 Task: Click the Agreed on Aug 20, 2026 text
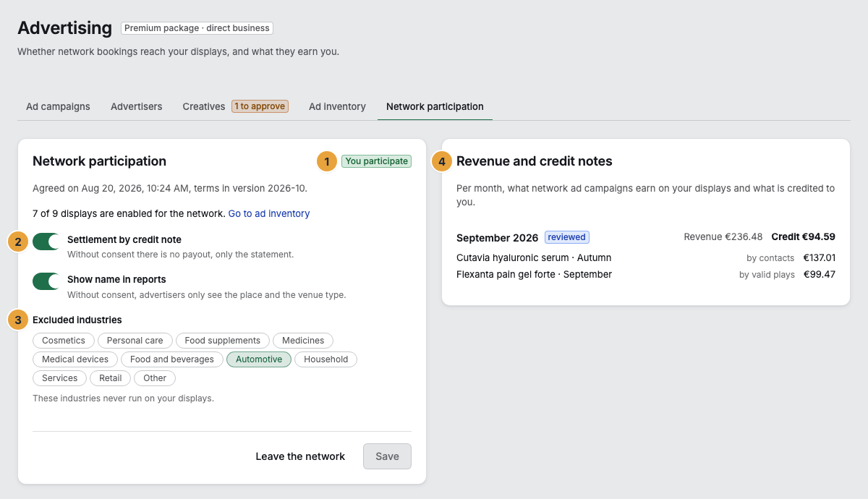pyautogui.click(x=170, y=189)
